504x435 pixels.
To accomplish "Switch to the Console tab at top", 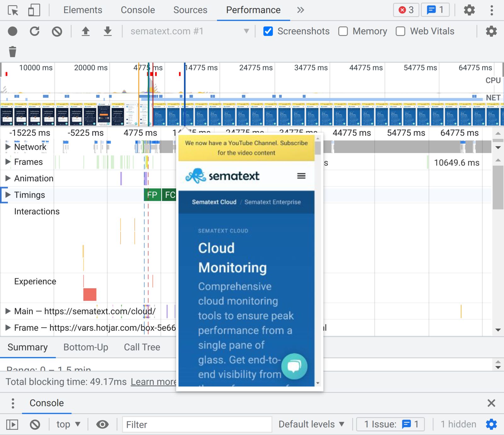I will (x=138, y=10).
